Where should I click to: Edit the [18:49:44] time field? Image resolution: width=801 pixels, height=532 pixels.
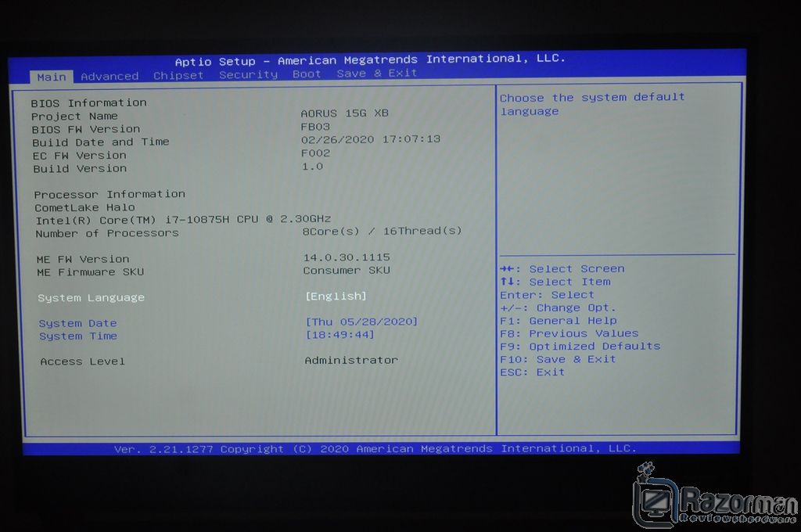pos(340,335)
